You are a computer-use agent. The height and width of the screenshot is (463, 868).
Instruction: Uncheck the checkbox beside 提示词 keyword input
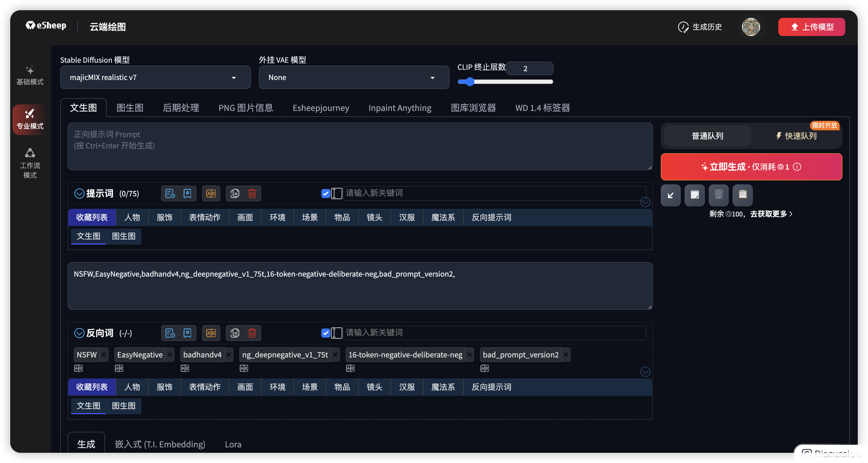point(325,193)
